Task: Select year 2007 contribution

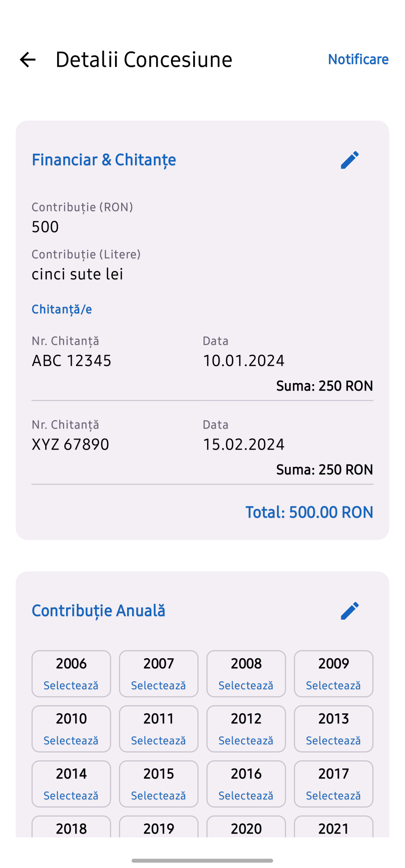Action: point(159,673)
